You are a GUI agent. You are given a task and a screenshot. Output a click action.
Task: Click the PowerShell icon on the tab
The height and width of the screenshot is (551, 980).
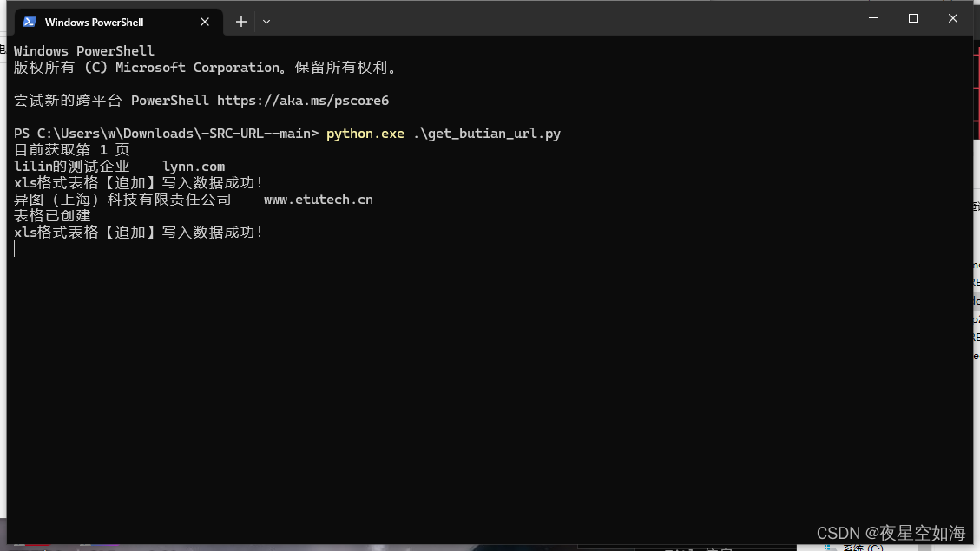(x=29, y=22)
